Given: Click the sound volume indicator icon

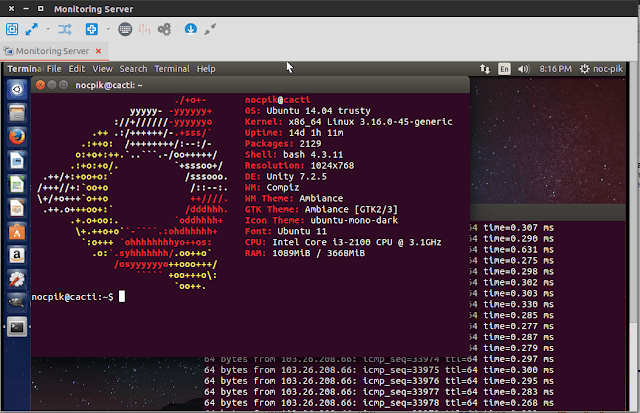Looking at the screenshot, I should pyautogui.click(x=523, y=69).
